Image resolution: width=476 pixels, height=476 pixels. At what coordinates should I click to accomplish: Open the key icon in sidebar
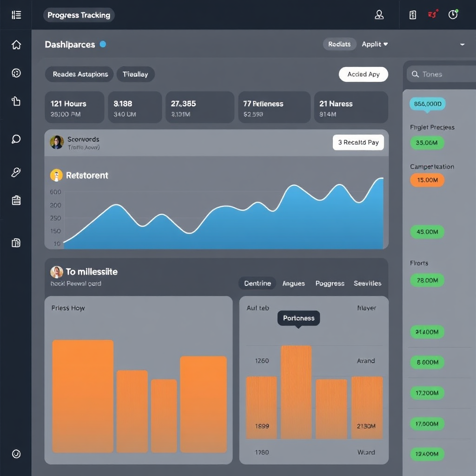coord(16,172)
